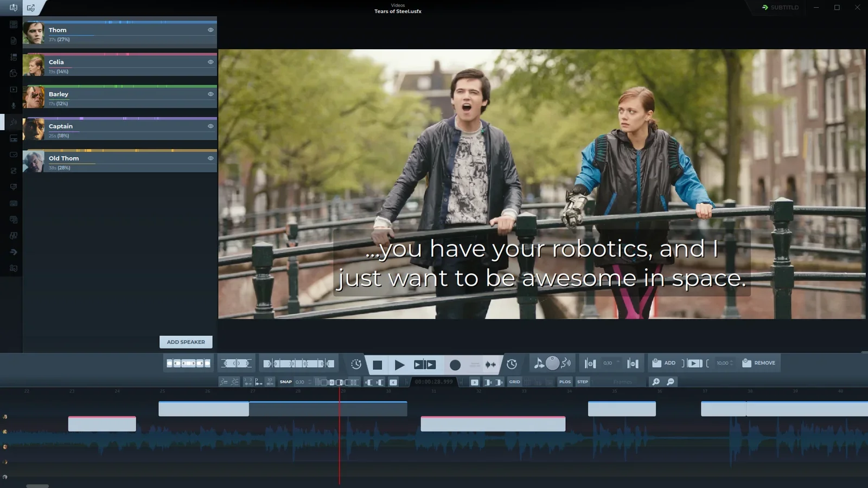Image resolution: width=868 pixels, height=488 pixels.
Task: Click the music note audio icon
Action: tap(539, 363)
